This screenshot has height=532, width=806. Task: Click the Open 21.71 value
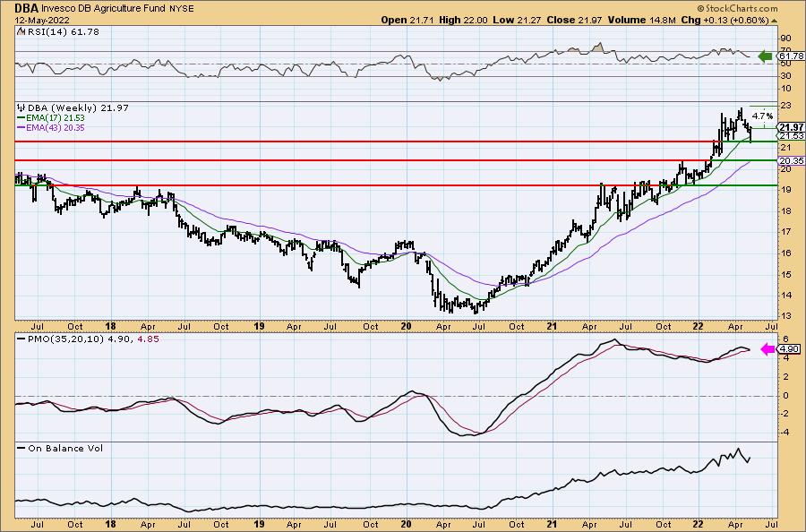click(x=407, y=20)
